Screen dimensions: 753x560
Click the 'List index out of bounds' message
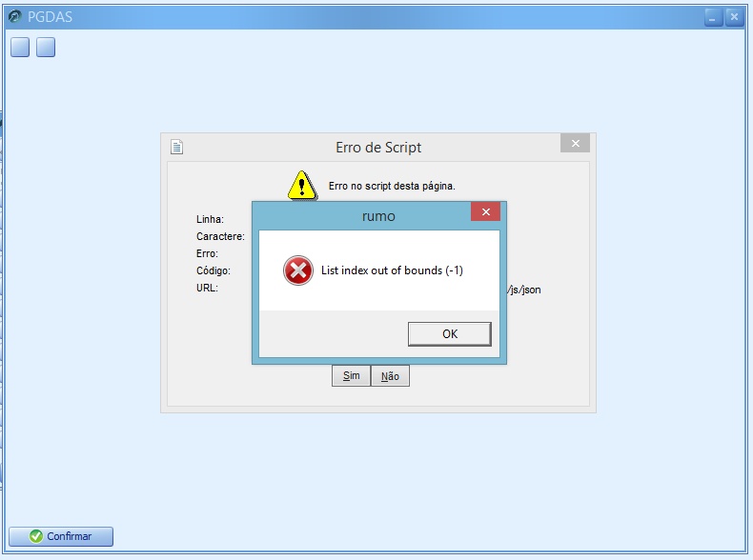click(x=392, y=270)
